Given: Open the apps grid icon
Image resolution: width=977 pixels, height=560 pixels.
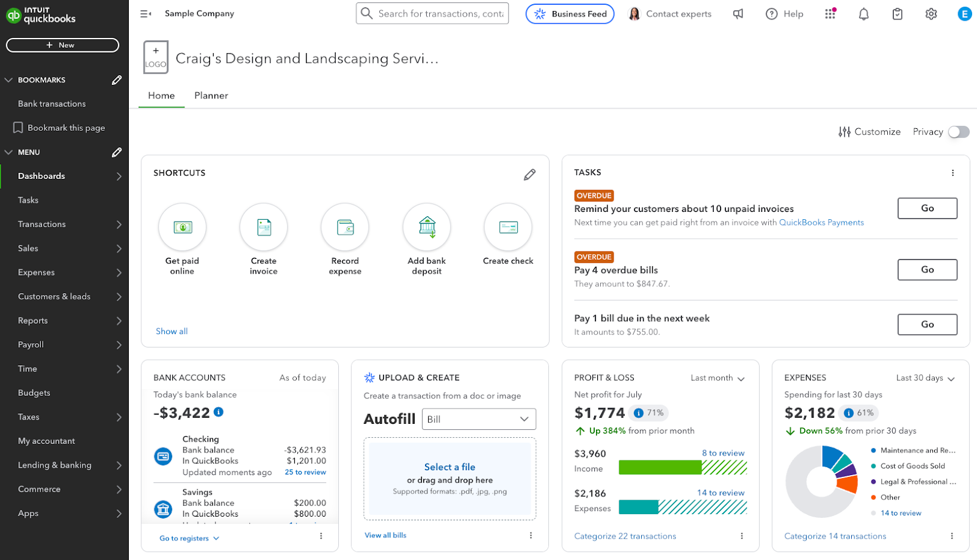Looking at the screenshot, I should (x=830, y=13).
